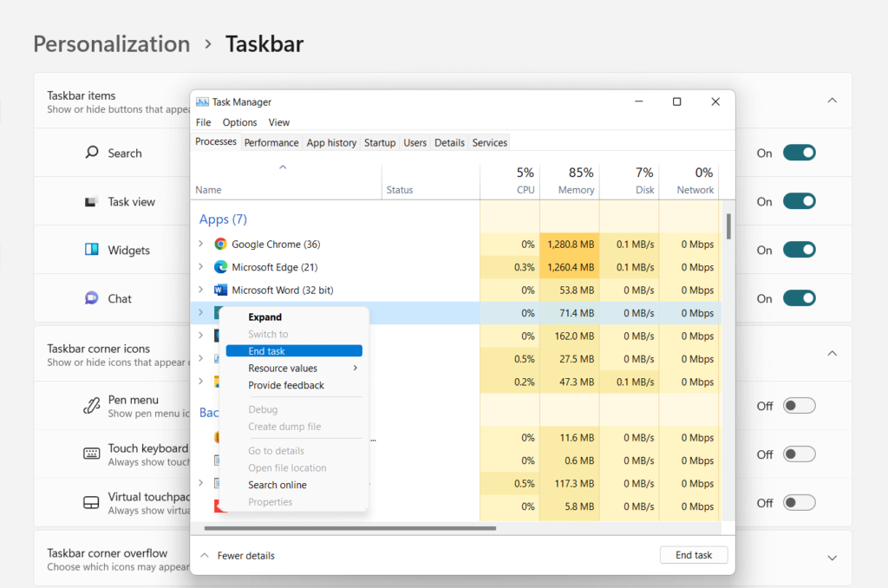Click the Touch keyboard icon
The width and height of the screenshot is (888, 588).
92,454
